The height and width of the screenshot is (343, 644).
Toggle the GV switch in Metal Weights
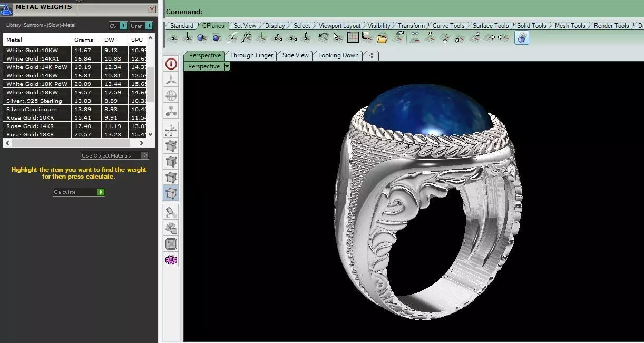click(x=119, y=25)
